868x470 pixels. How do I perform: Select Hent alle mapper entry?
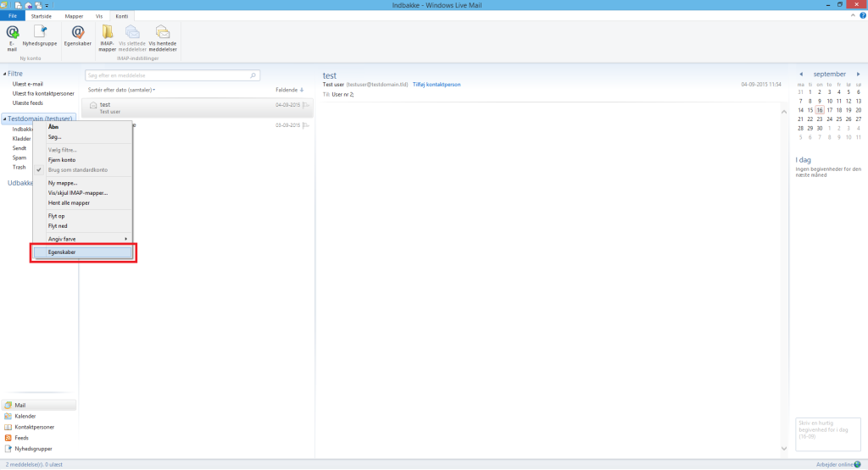coord(83,203)
